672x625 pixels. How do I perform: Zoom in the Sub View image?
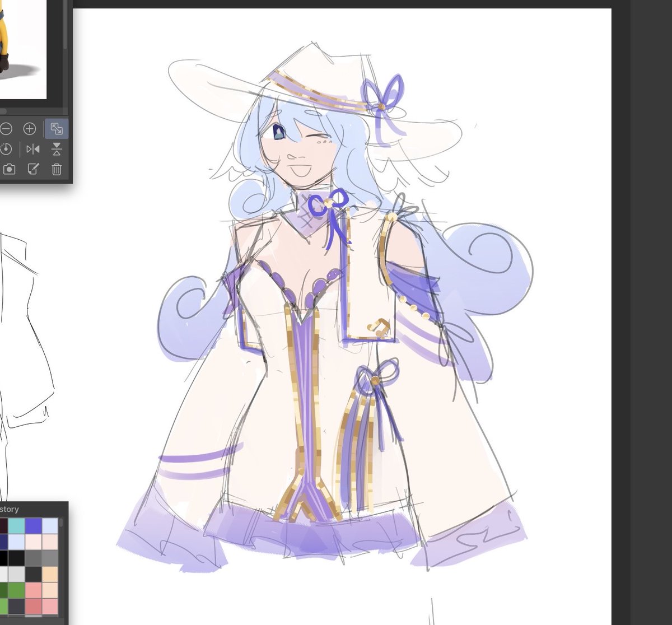coord(29,129)
